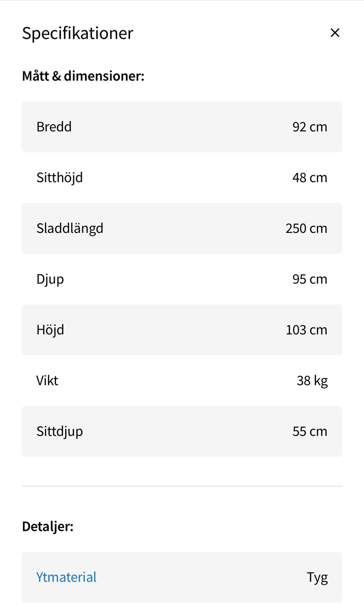
Task: Tap the Djup label
Action: coord(50,279)
